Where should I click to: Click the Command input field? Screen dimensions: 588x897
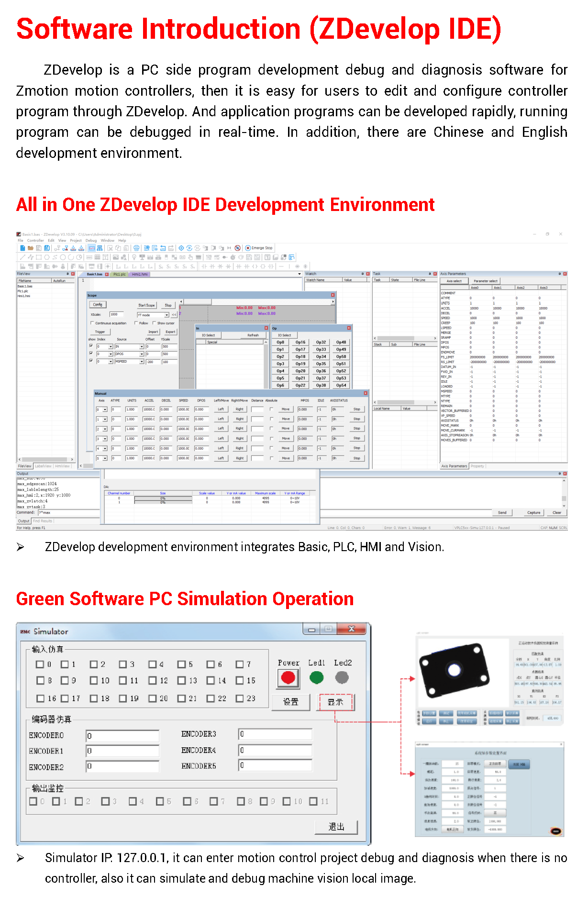[x=69, y=513]
